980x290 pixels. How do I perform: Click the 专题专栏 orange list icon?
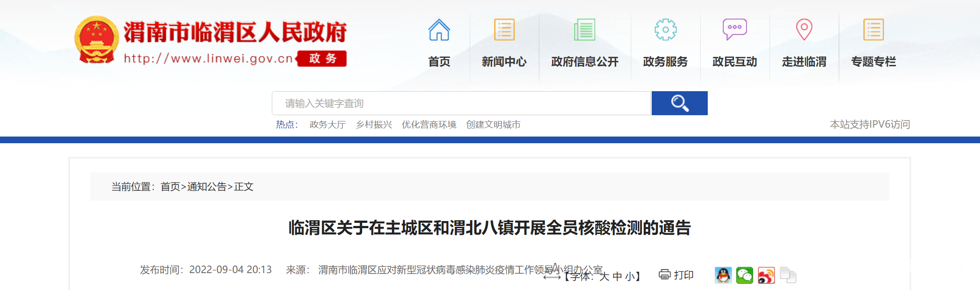873,30
